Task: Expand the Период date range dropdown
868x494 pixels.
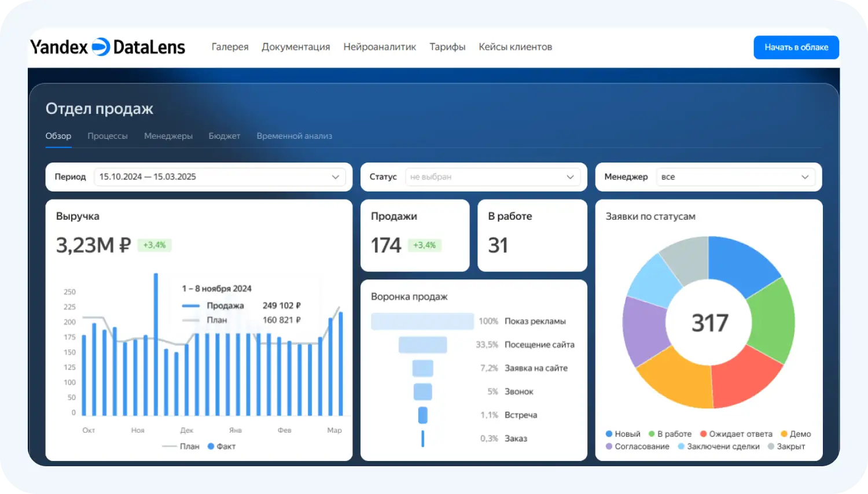Action: pyautogui.click(x=336, y=177)
